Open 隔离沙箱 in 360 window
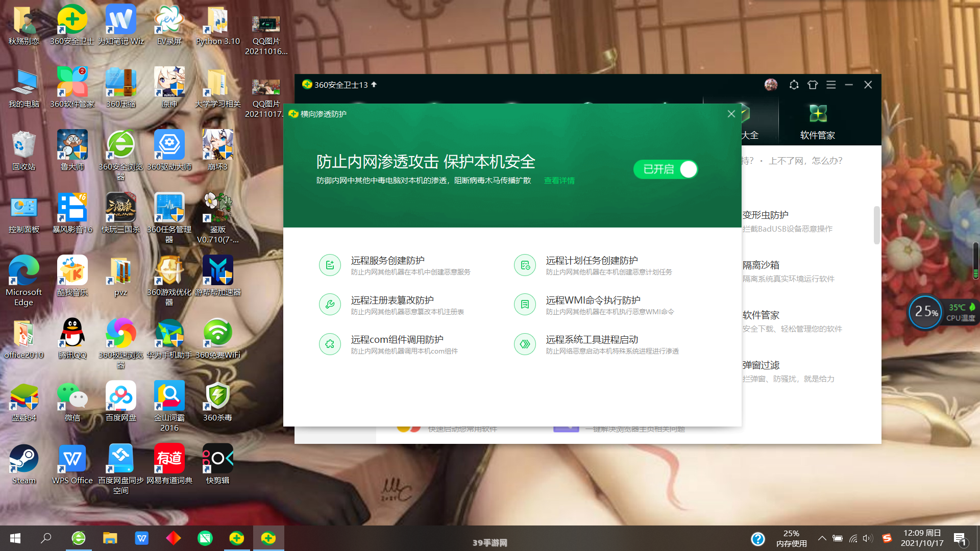The width and height of the screenshot is (980, 551). [x=761, y=265]
